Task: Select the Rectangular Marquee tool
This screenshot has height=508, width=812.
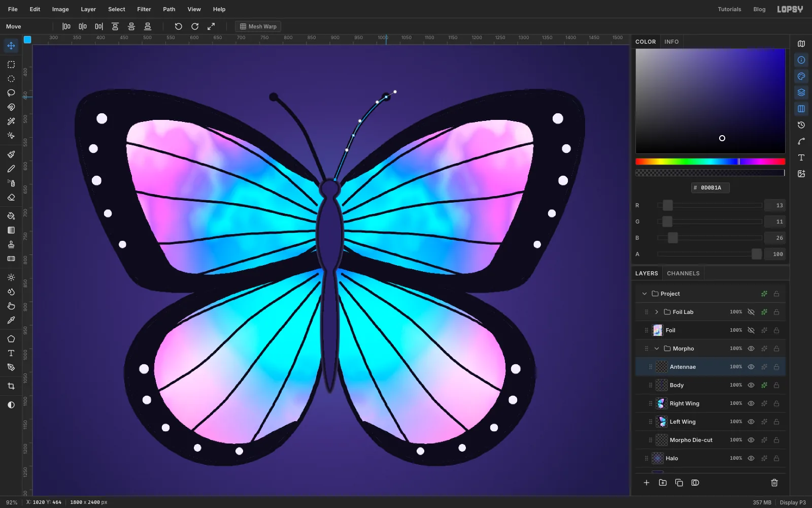Action: point(11,65)
